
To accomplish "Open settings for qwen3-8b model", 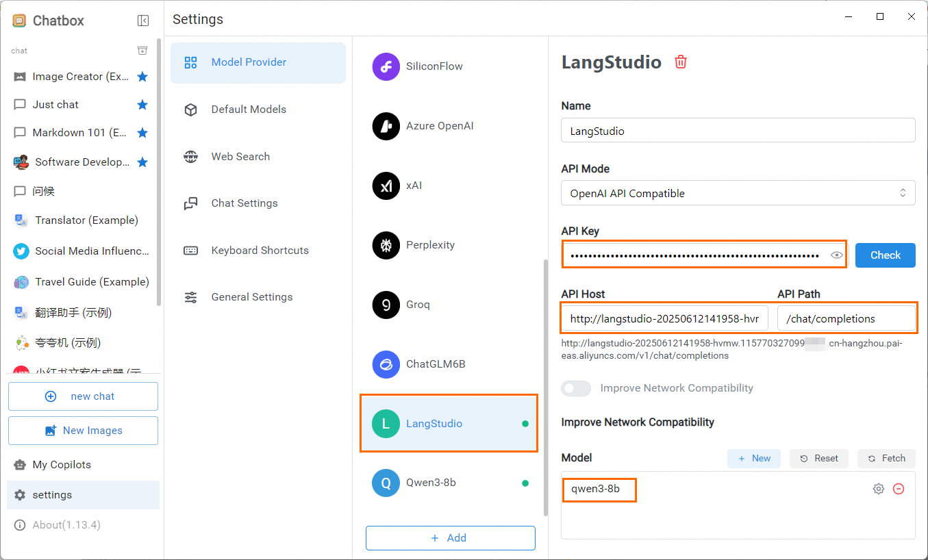I will 878,489.
